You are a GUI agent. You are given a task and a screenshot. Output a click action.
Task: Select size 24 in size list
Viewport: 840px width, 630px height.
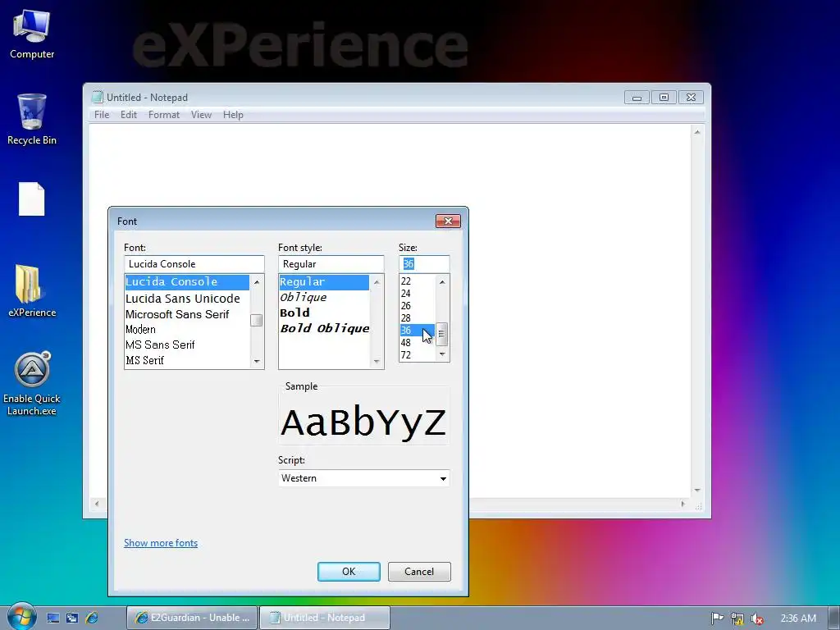[x=417, y=294]
